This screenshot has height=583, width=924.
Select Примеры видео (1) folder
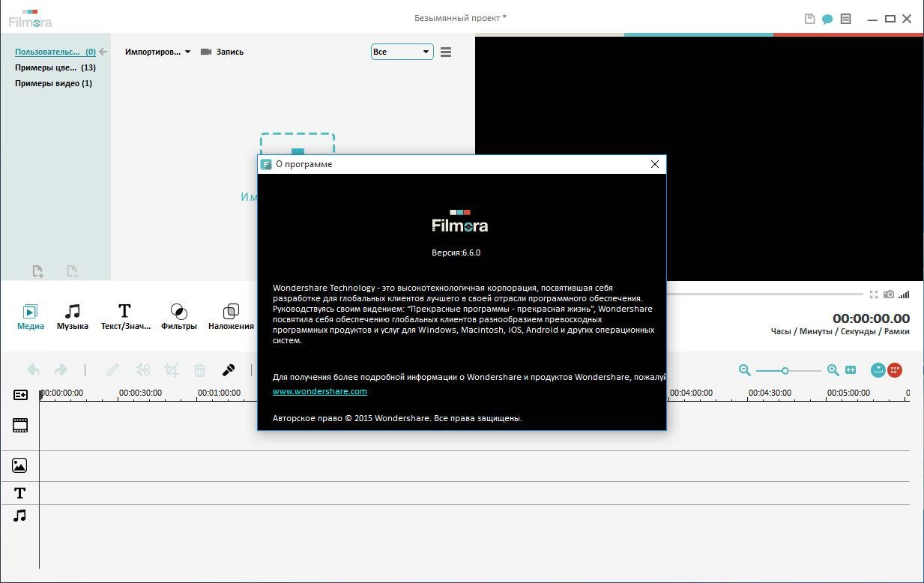53,83
